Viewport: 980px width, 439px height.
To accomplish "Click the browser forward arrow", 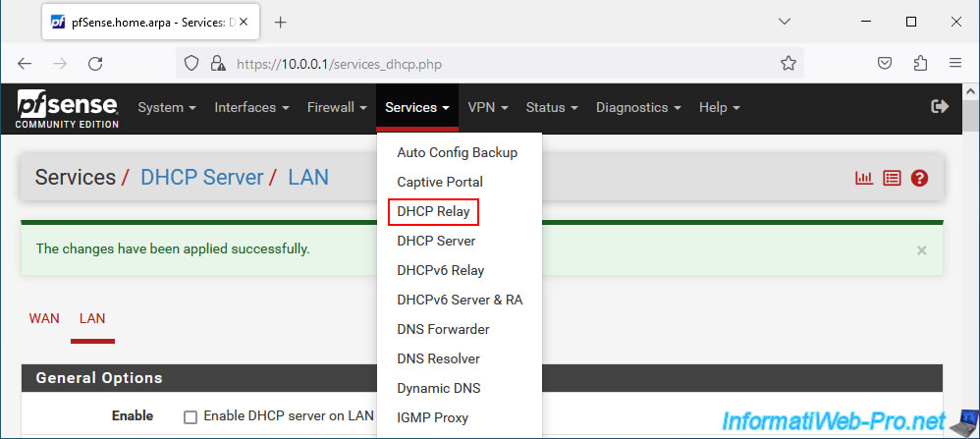I will point(59,63).
